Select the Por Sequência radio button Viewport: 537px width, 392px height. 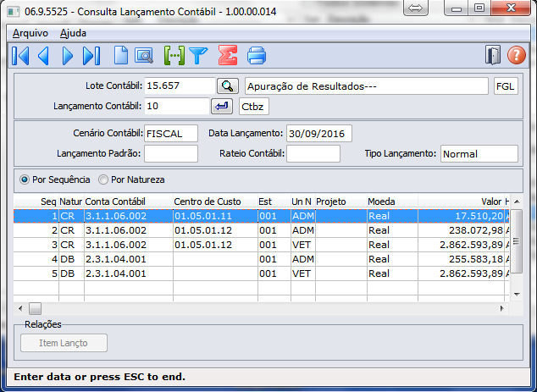click(x=25, y=179)
